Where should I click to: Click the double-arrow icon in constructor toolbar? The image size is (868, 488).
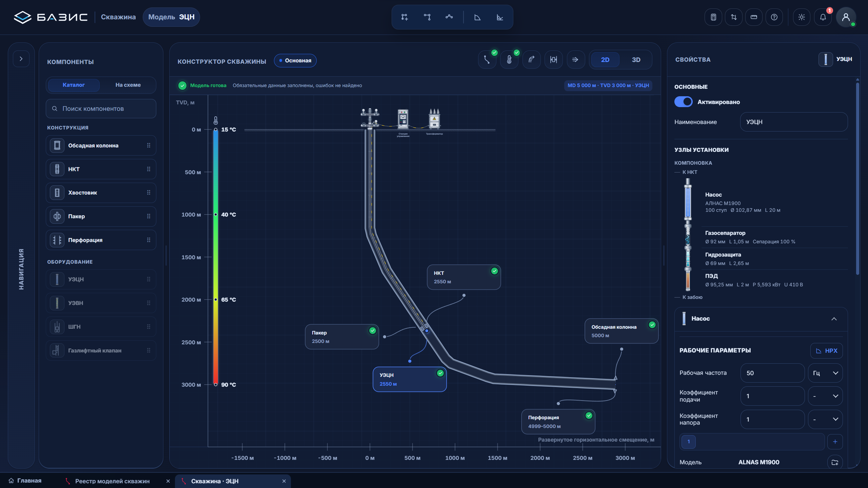click(575, 60)
